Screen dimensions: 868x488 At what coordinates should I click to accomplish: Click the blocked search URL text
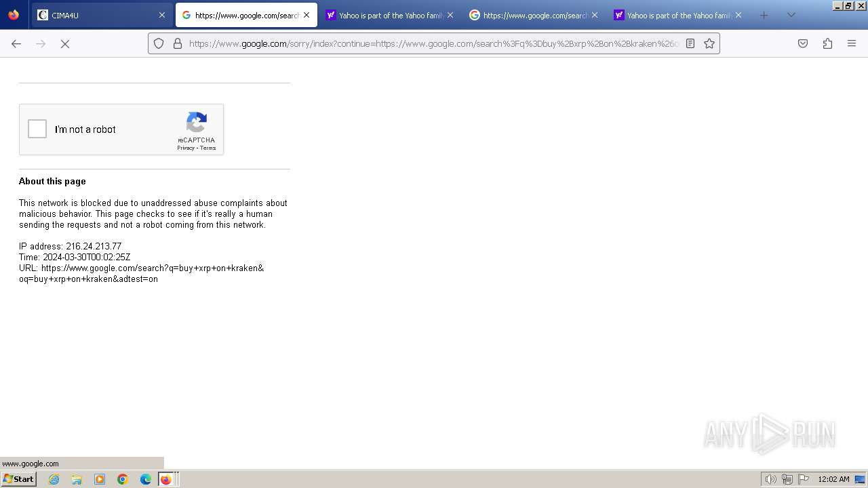(x=142, y=273)
